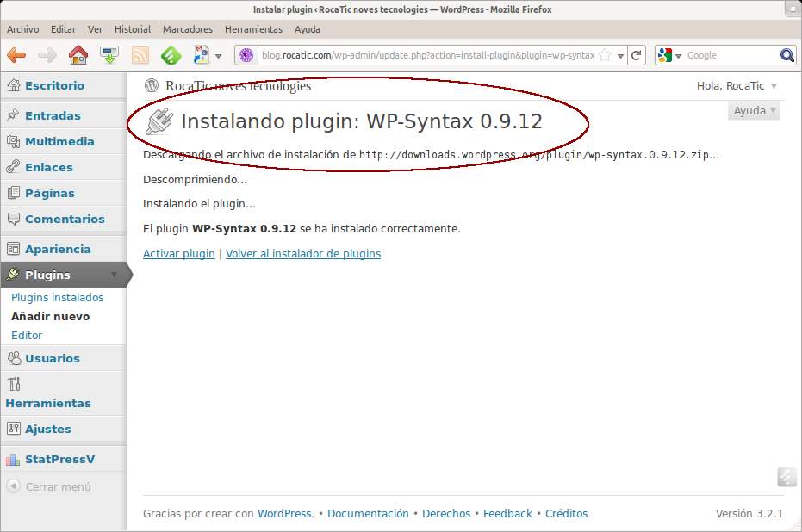The height and width of the screenshot is (532, 802).
Task: Collapse sidebar with Cerrar menú
Action: point(48,486)
